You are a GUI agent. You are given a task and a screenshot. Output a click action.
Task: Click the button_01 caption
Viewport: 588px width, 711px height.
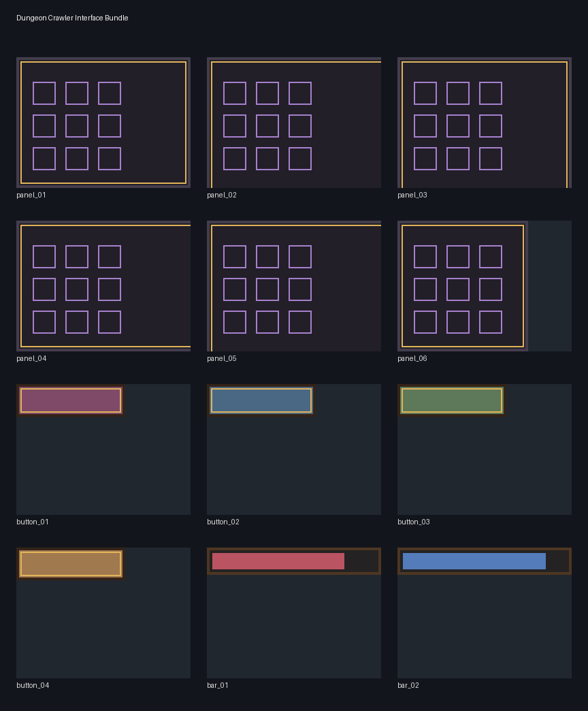tap(33, 522)
